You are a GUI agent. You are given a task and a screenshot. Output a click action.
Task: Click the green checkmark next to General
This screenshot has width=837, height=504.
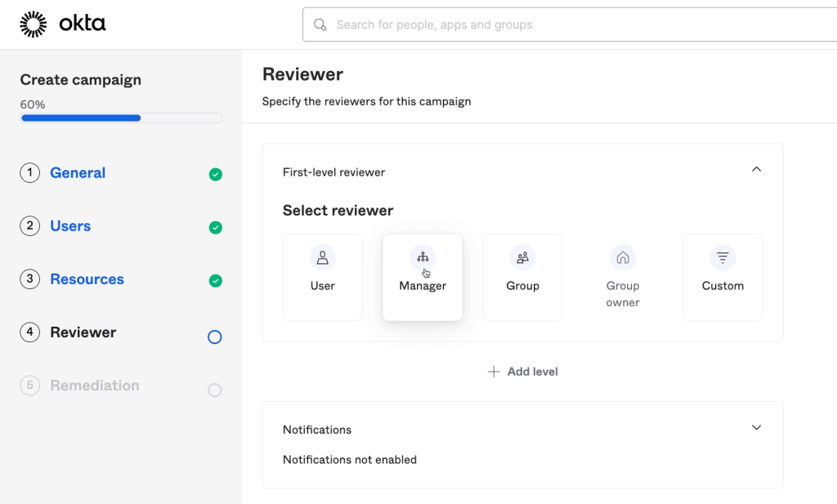coord(215,174)
